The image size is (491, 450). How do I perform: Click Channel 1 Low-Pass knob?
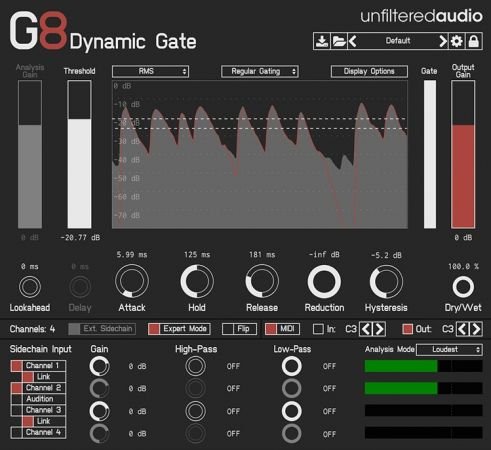click(x=292, y=366)
